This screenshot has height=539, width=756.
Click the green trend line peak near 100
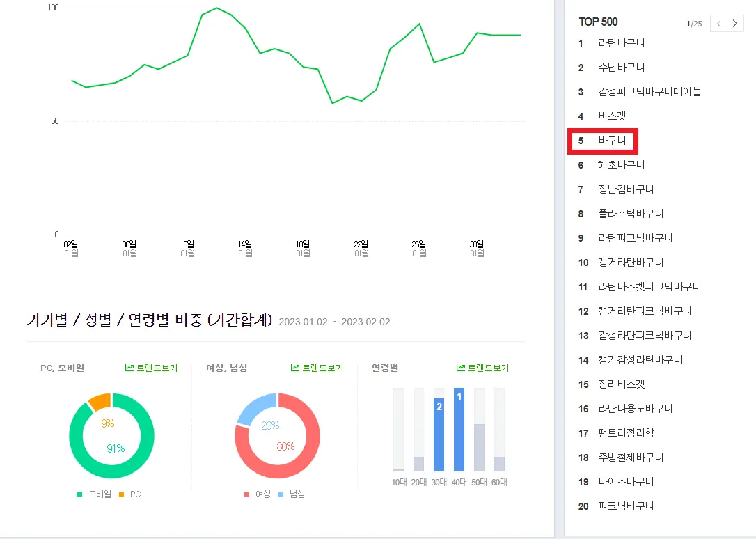click(x=216, y=8)
